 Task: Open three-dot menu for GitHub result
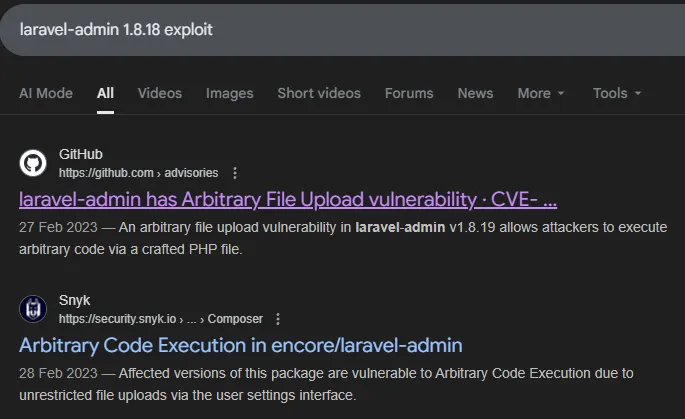point(235,173)
